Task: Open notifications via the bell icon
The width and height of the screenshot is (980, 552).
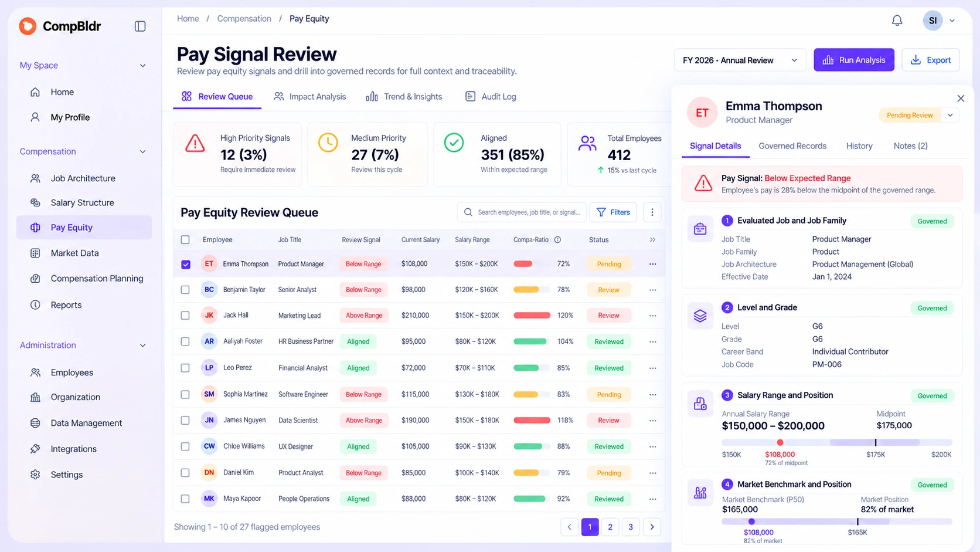Action: (897, 21)
